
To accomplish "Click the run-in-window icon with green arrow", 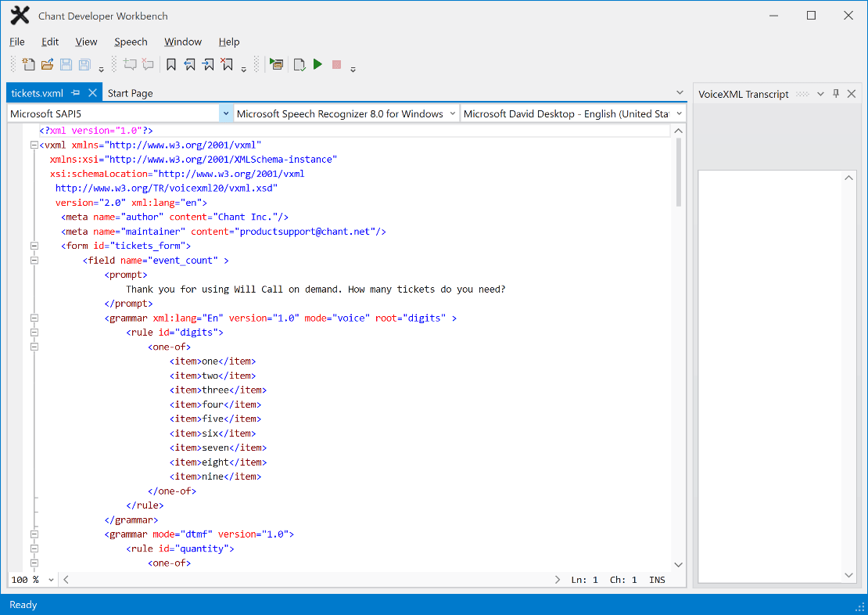I will (276, 64).
